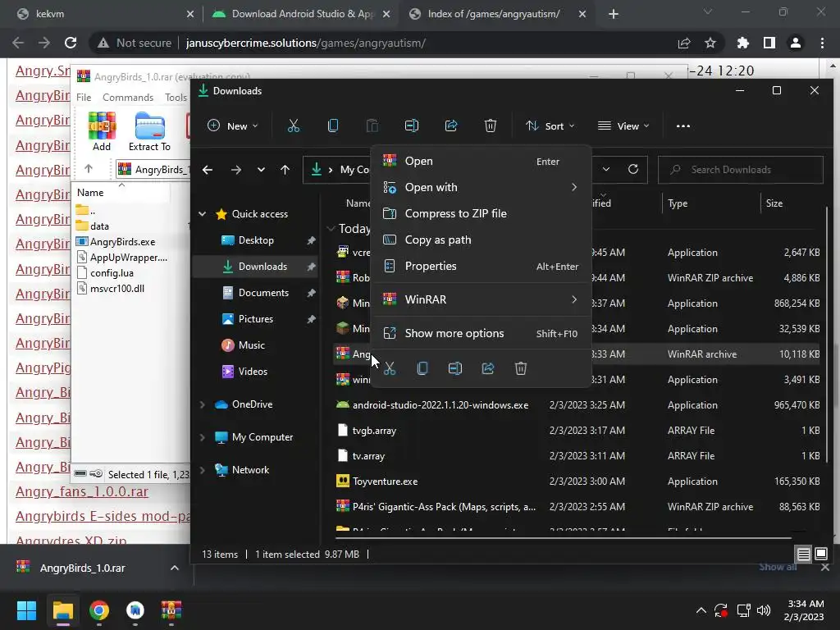Open Windows Start menu
The image size is (840, 630).
[26, 610]
